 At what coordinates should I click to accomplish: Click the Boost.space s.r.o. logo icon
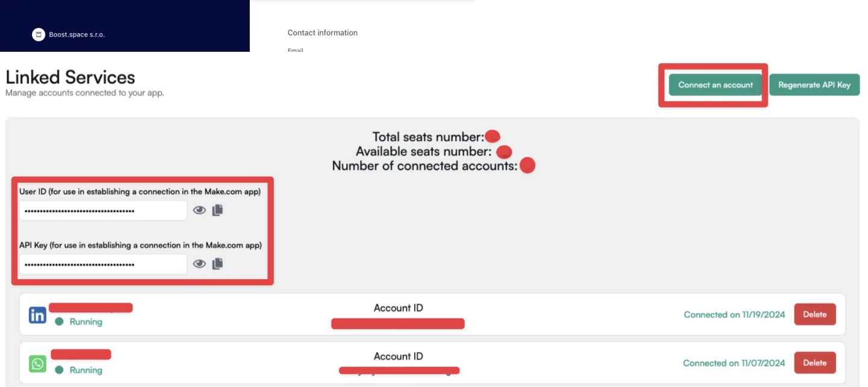tap(39, 35)
